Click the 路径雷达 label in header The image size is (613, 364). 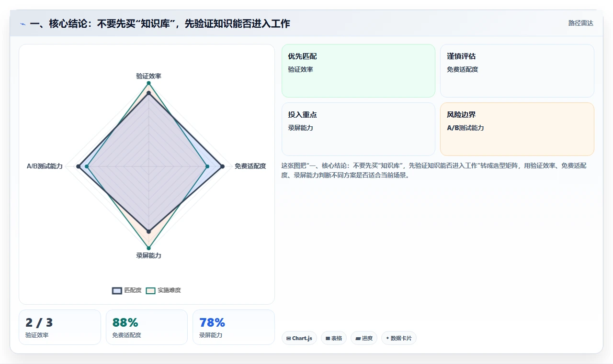(580, 23)
